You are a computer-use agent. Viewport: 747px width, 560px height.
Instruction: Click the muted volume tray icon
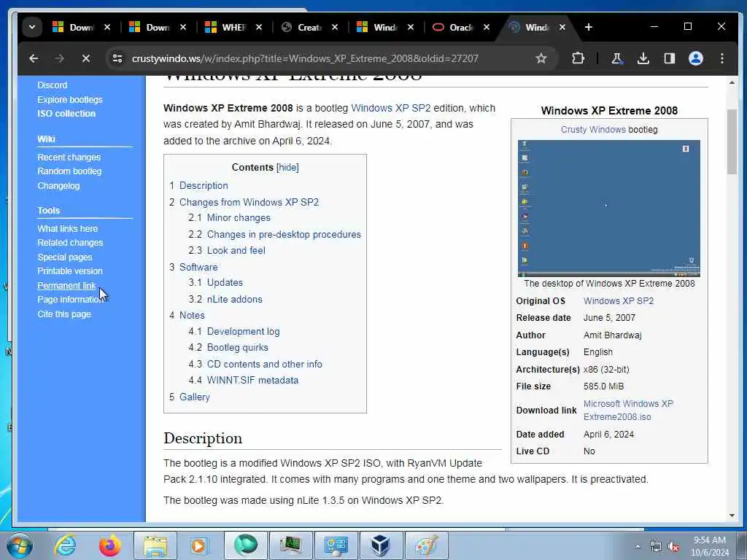pyautogui.click(x=673, y=547)
